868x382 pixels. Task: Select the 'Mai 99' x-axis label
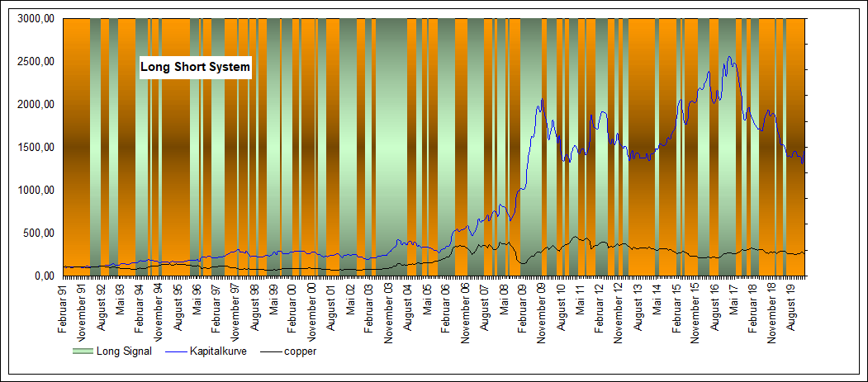tap(273, 299)
